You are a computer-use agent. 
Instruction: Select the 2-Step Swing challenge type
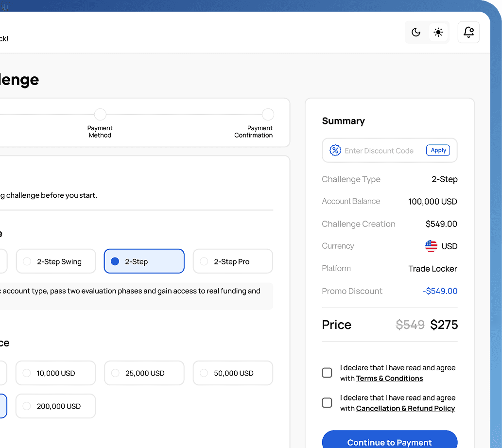tap(55, 261)
